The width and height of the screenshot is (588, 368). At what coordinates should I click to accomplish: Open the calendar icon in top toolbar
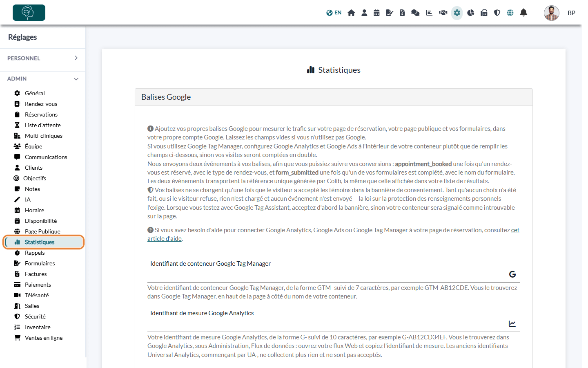376,13
